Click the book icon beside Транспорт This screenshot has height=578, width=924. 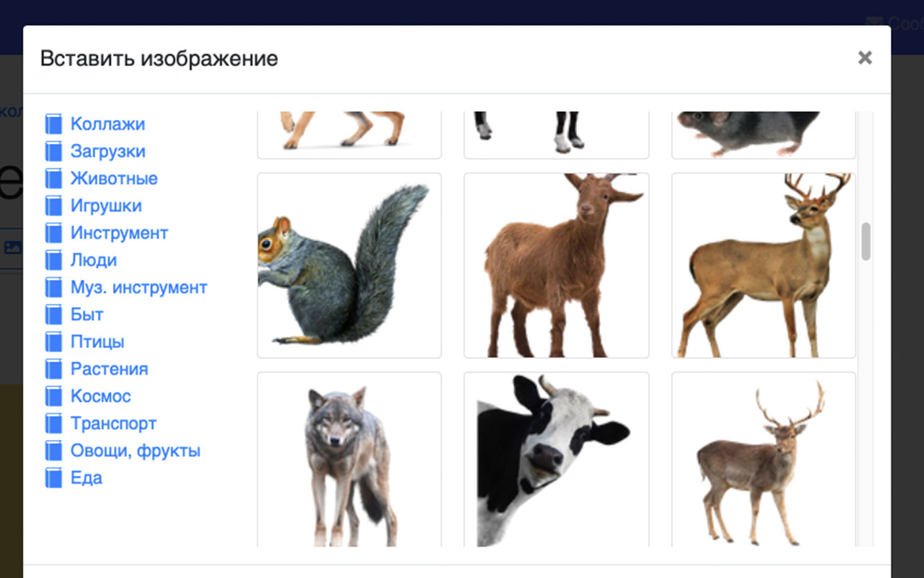(x=54, y=423)
